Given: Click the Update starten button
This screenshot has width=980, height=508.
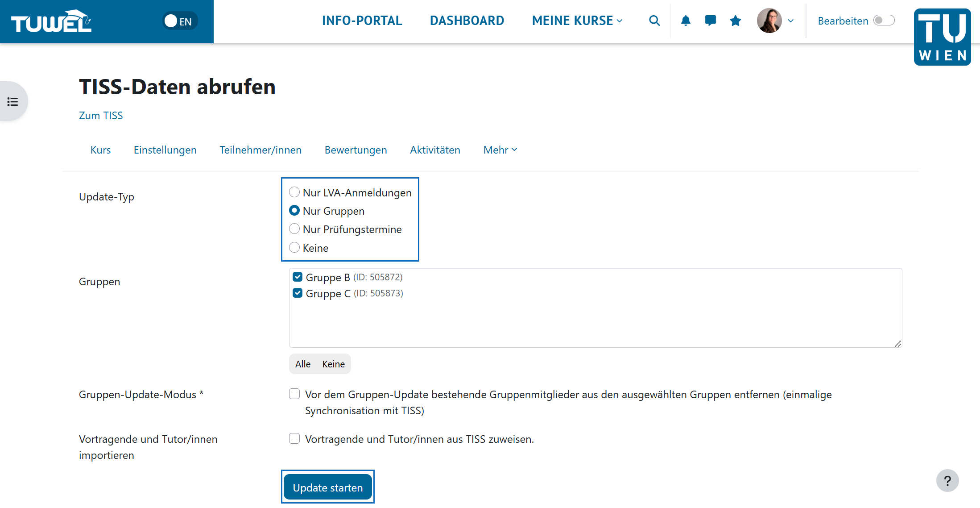Looking at the screenshot, I should [x=328, y=487].
